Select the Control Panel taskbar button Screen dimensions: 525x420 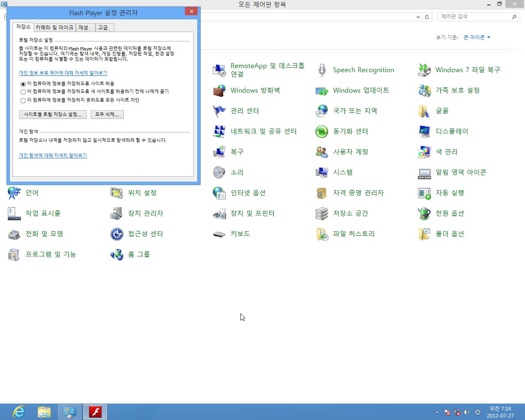[70, 412]
